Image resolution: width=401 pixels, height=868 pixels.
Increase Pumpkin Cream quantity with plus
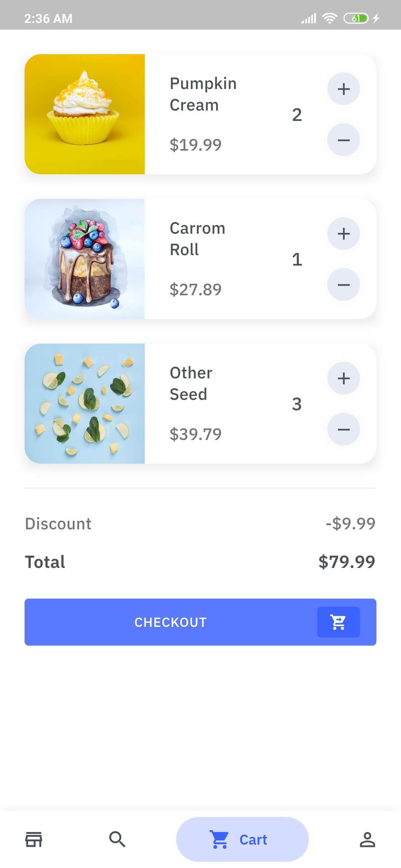343,89
